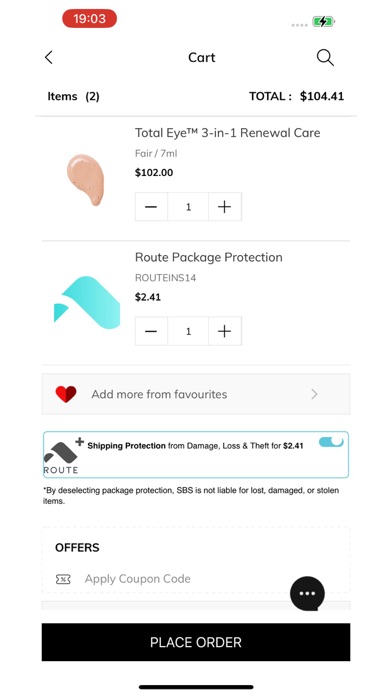Decrease Total Eye quantity with minus
The width and height of the screenshot is (392, 696).
[151, 207]
